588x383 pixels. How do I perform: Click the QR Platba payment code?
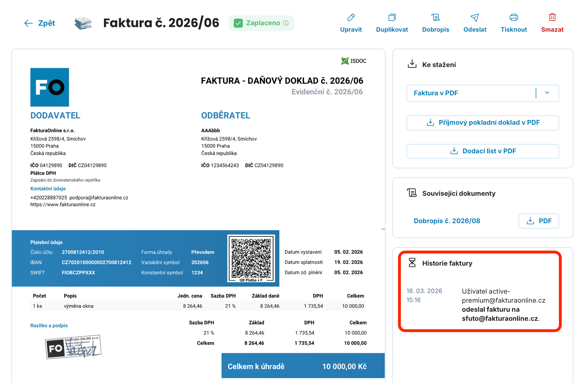(x=251, y=259)
